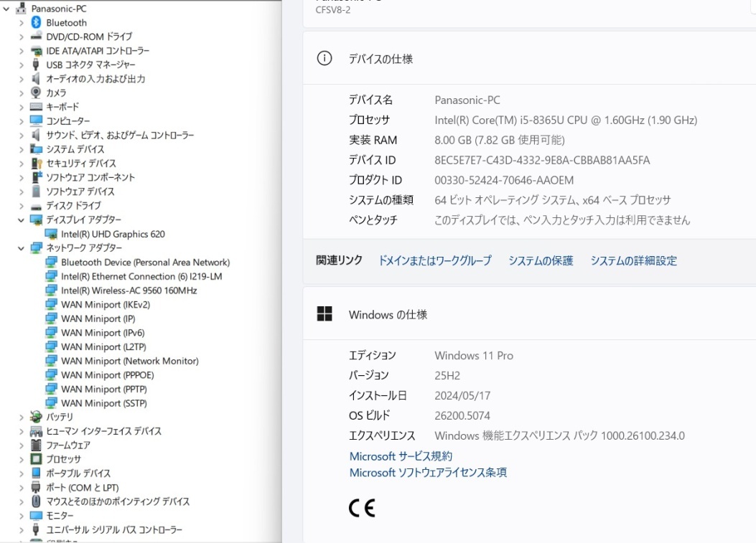The image size is (756, 543).
Task: Collapse the ディスプレイ アダプター node
Action: tap(21, 219)
